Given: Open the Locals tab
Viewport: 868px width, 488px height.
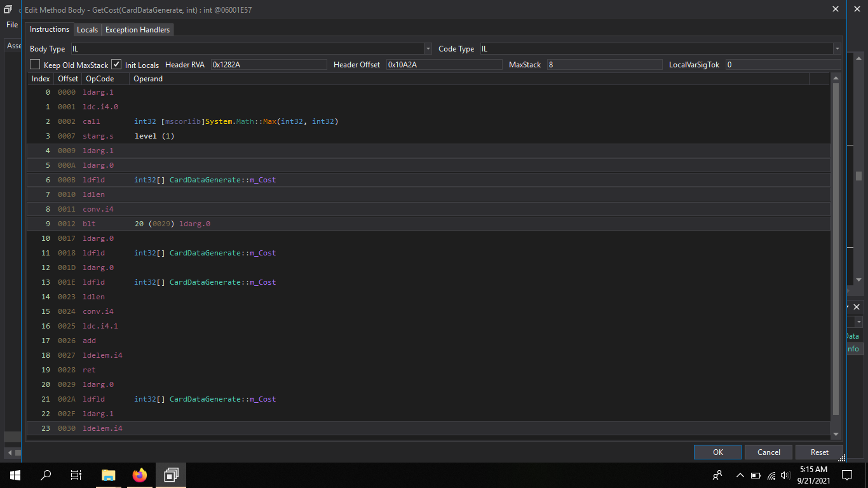Looking at the screenshot, I should click(x=87, y=30).
